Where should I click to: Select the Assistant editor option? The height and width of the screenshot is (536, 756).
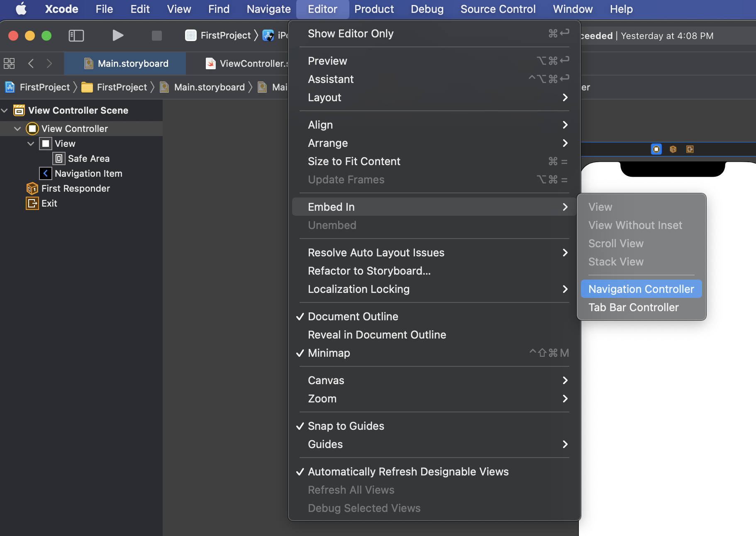(x=434, y=79)
